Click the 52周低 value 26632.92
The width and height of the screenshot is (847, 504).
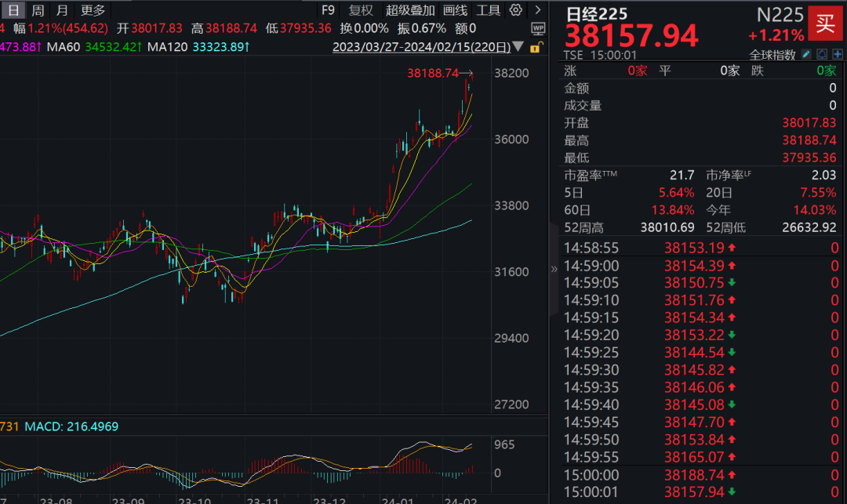click(809, 227)
